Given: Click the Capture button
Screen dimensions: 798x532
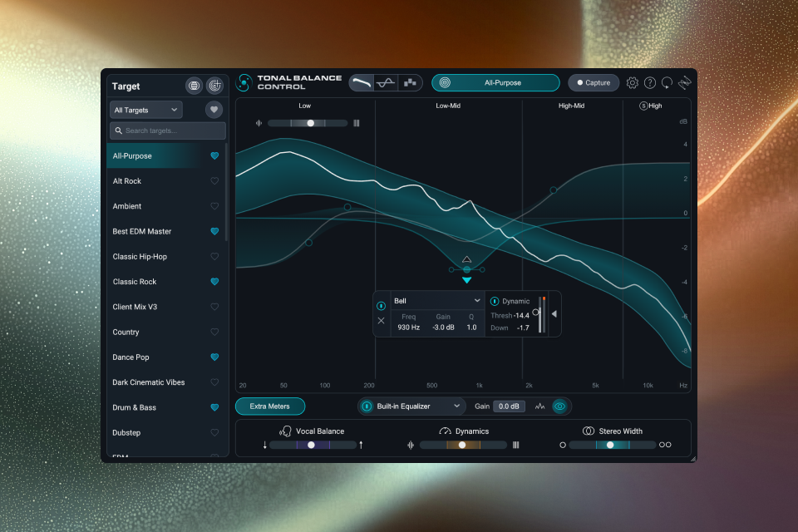Looking at the screenshot, I should [594, 83].
